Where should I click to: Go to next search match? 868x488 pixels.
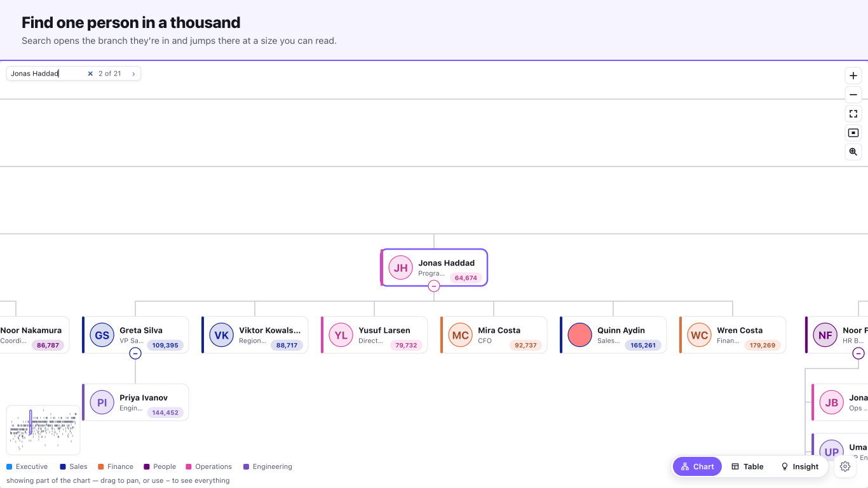(133, 74)
